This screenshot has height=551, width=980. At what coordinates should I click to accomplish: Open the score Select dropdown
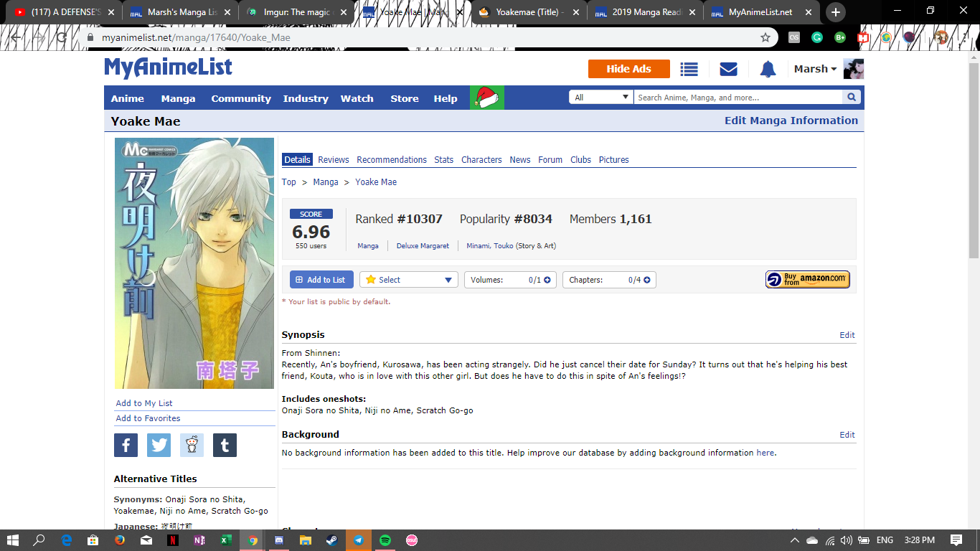click(x=409, y=280)
